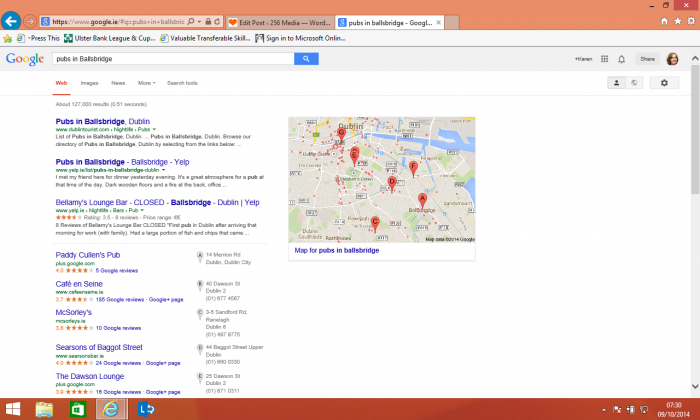Open the browser favorites star icon

coord(678,21)
